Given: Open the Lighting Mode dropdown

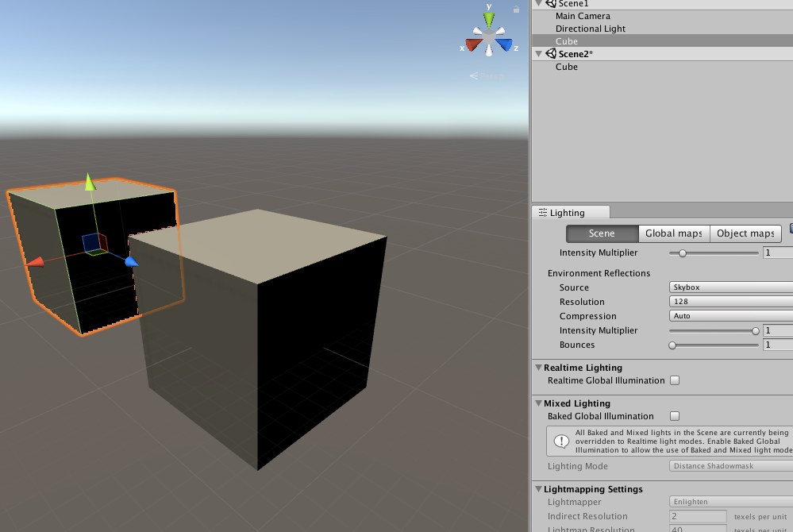Looking at the screenshot, I should (x=731, y=466).
